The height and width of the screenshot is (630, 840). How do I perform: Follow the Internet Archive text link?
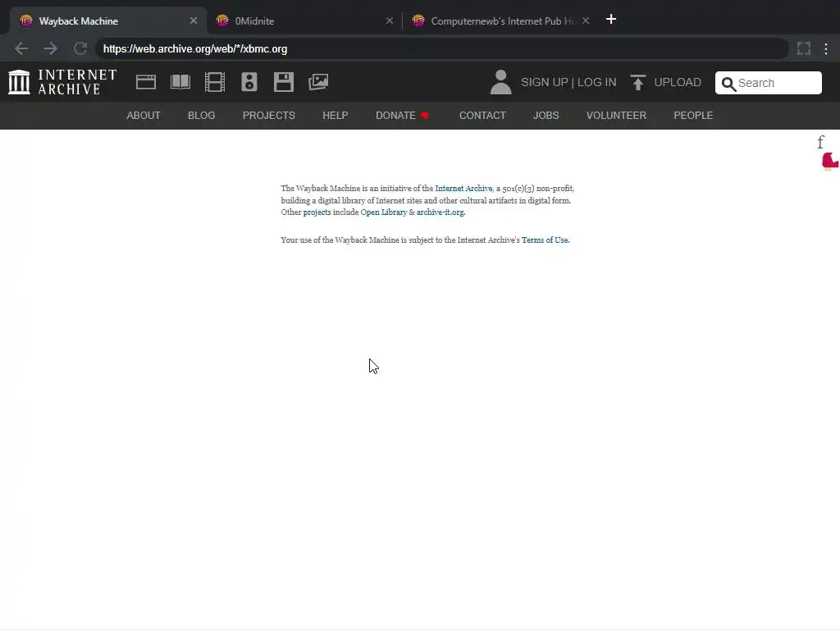click(x=463, y=188)
